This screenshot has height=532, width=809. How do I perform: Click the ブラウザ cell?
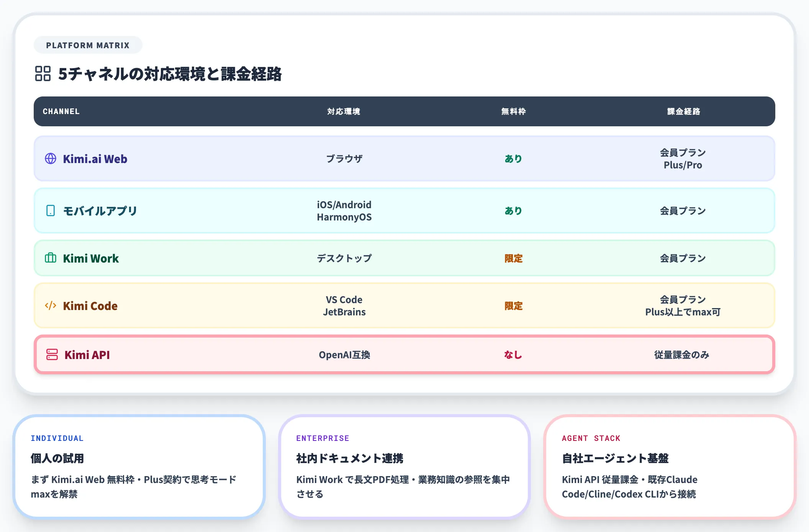point(344,158)
